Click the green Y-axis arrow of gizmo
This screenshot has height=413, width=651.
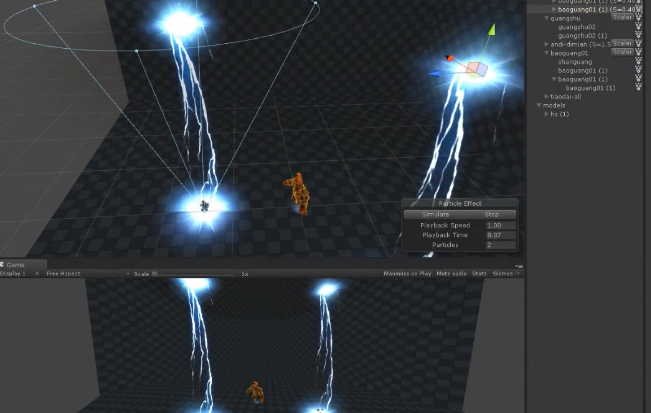point(491,29)
